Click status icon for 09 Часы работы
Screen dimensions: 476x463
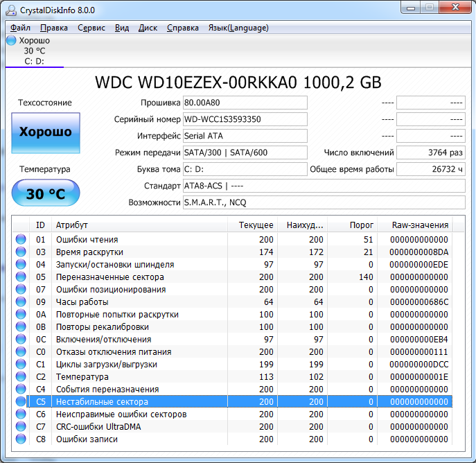coord(21,302)
